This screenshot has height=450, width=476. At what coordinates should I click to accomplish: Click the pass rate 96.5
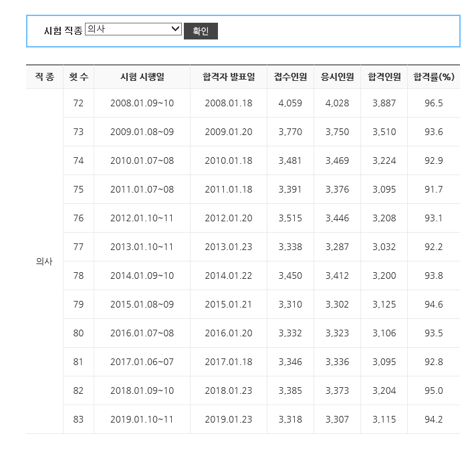click(x=434, y=103)
